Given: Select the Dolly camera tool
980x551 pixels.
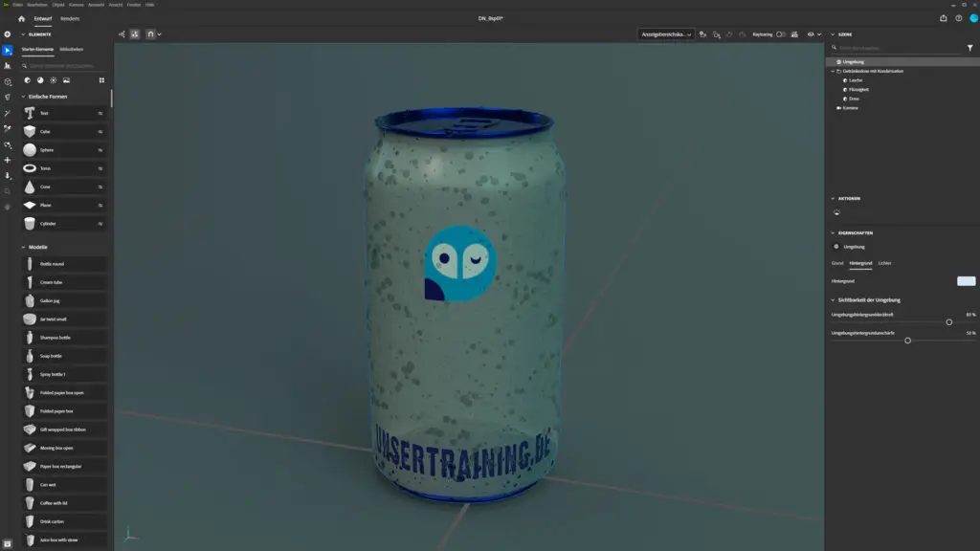Looking at the screenshot, I should (8, 176).
